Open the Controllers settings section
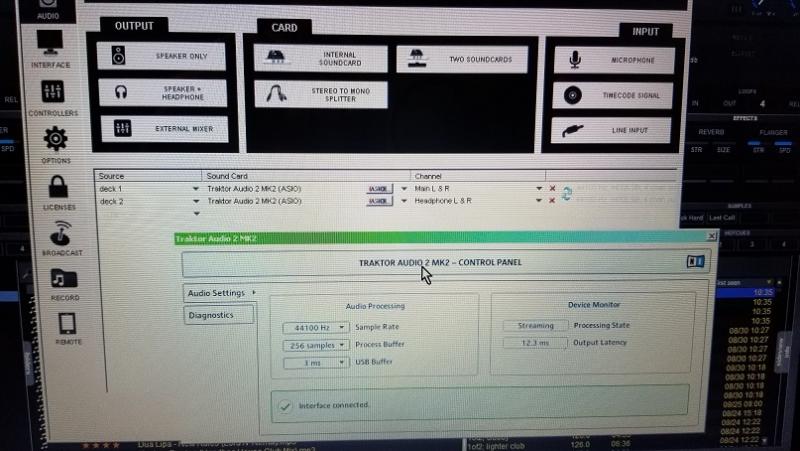 [53, 98]
